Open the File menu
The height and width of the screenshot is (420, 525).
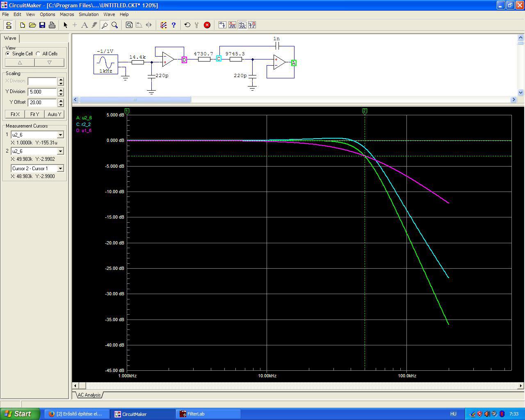coord(5,14)
